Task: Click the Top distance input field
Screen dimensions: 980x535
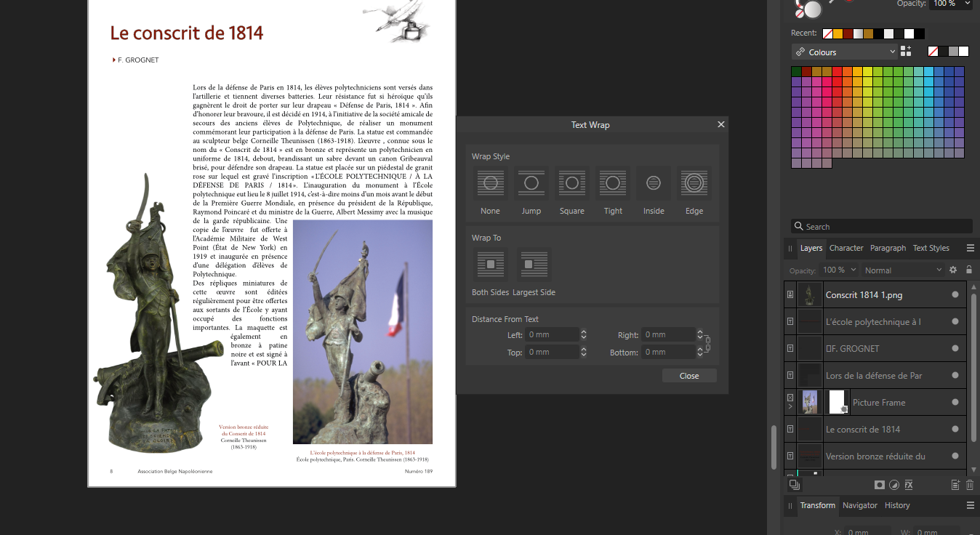Action: 553,352
